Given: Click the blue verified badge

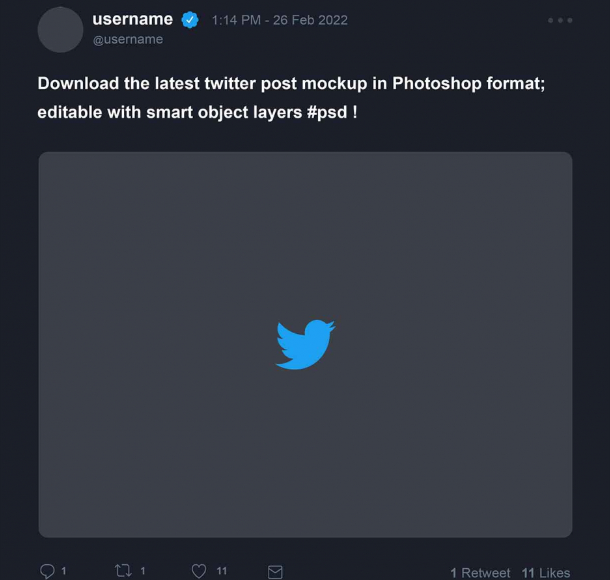Looking at the screenshot, I should (x=190, y=20).
